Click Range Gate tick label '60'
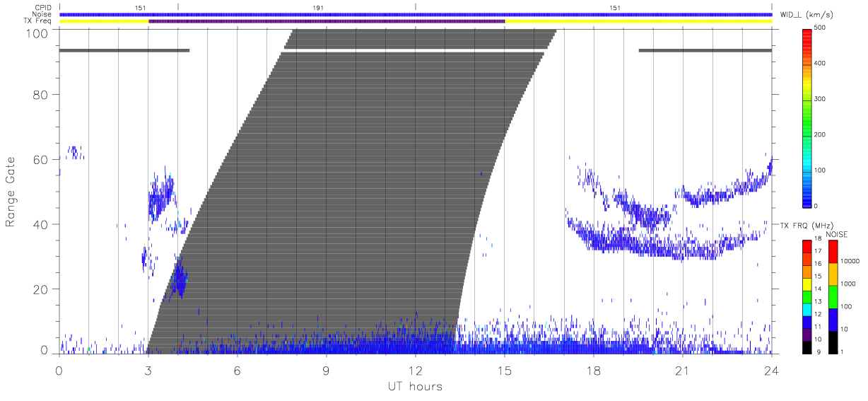This screenshot has width=868, height=401. 42,159
